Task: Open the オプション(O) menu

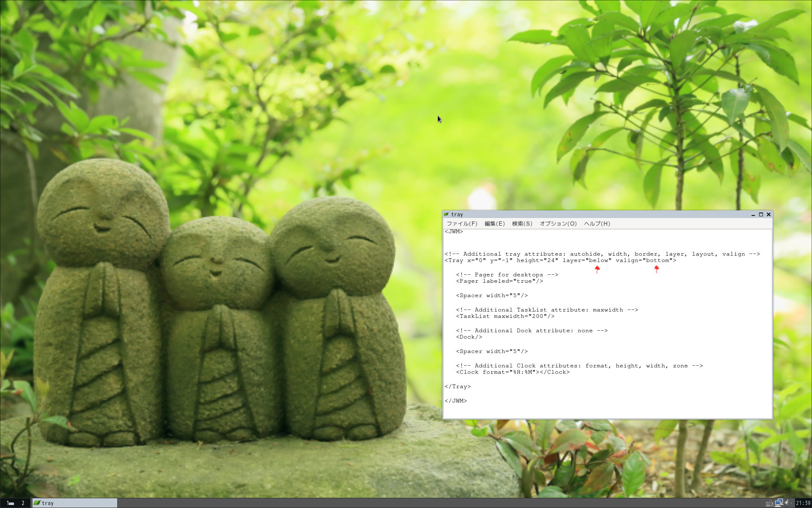Action: [x=558, y=224]
